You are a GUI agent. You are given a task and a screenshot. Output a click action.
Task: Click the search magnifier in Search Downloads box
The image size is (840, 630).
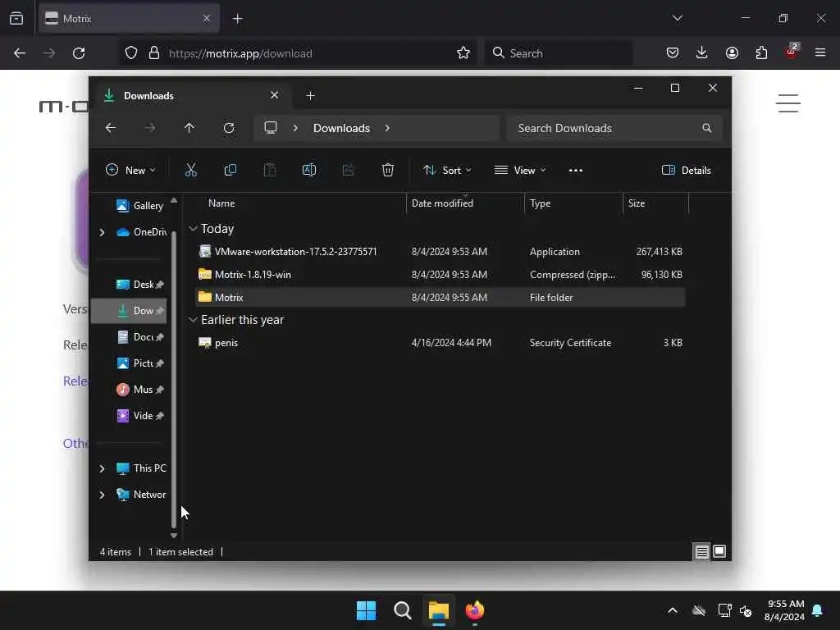click(x=706, y=128)
